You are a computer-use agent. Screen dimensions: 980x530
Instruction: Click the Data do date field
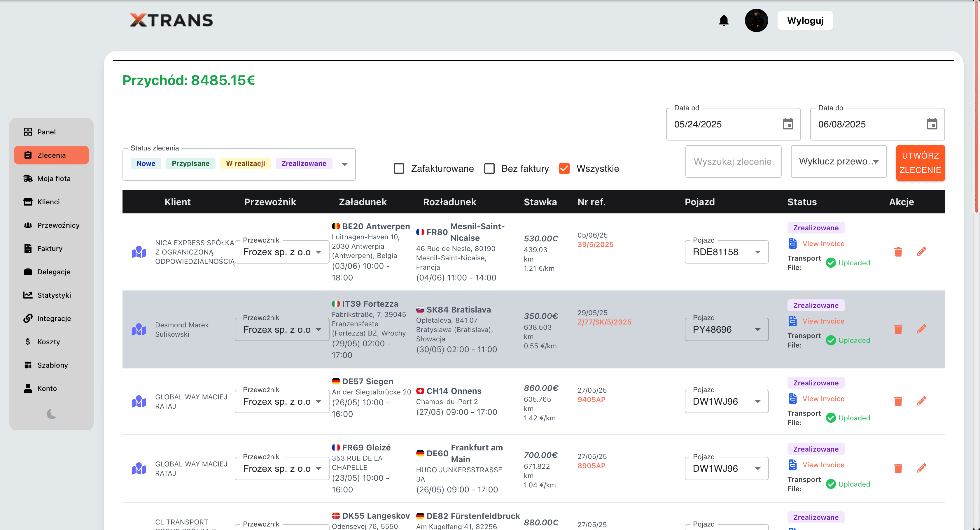pos(877,124)
